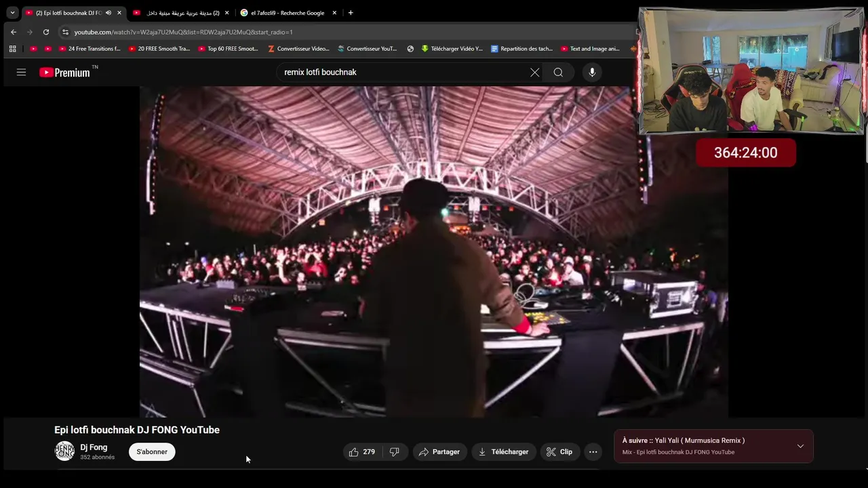Click the address bar URL
The image size is (868, 488).
click(x=183, y=32)
